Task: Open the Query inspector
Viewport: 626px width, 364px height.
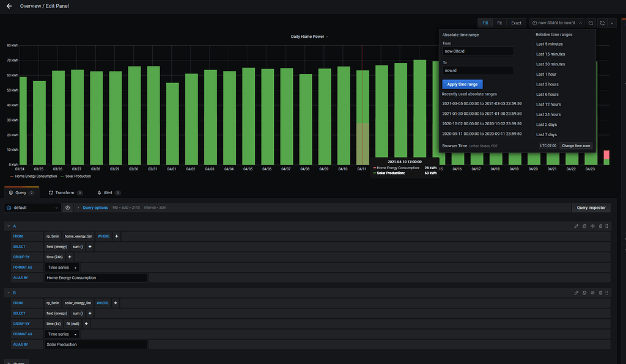Action: click(x=591, y=207)
